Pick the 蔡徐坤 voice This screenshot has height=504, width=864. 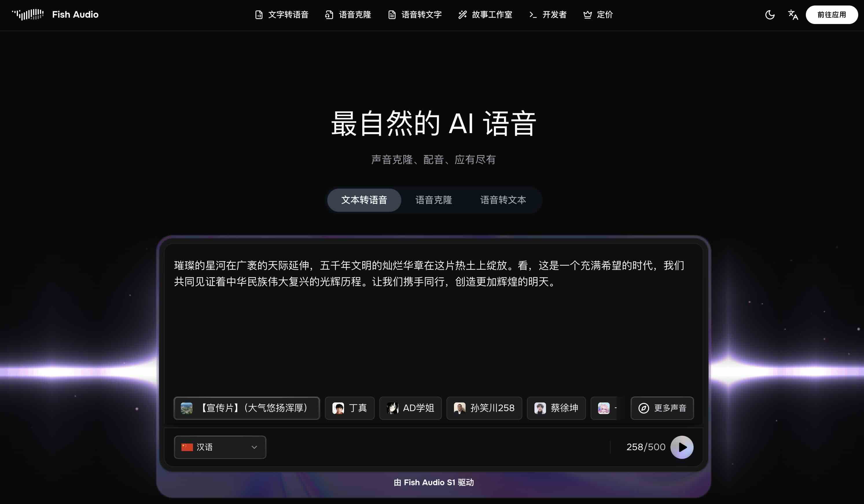point(556,408)
